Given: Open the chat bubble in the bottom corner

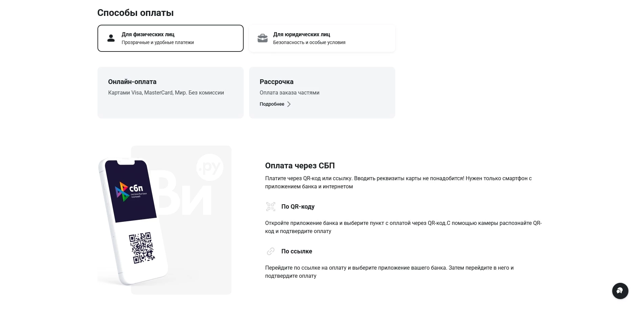Looking at the screenshot, I should (x=620, y=291).
